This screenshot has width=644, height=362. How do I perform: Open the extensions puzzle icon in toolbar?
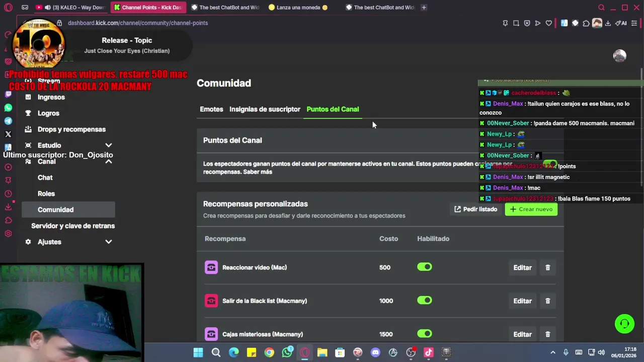[x=586, y=23]
